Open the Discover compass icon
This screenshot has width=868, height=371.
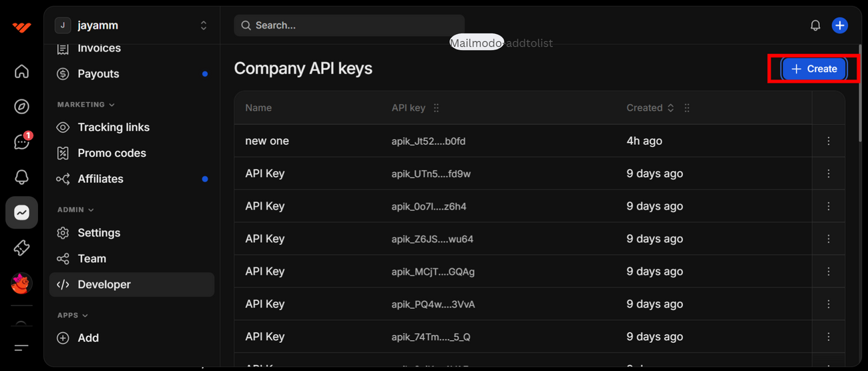pyautogui.click(x=21, y=107)
